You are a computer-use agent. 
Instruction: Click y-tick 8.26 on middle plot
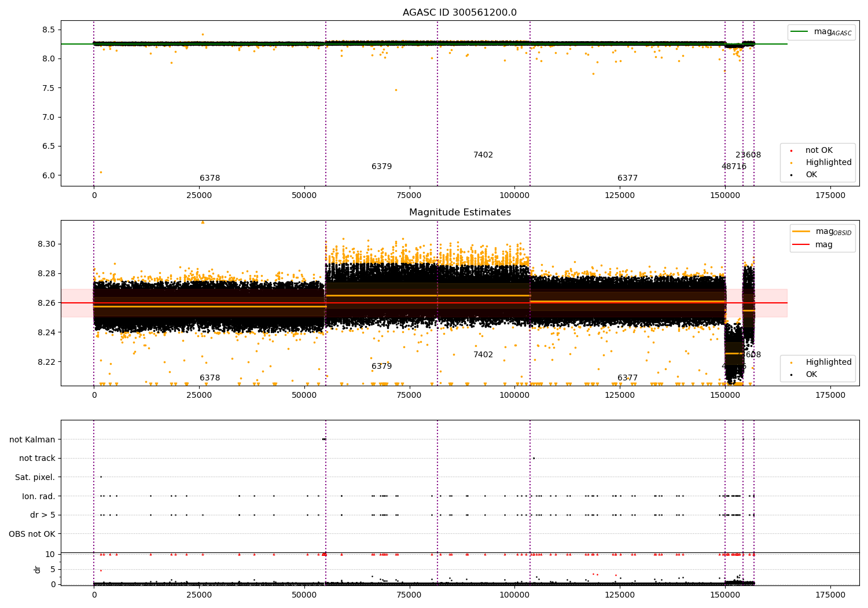46,303
